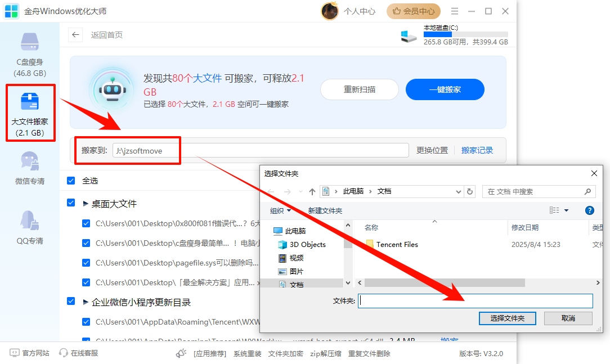This screenshot has width=610, height=364.
Task: Open recent locations dropdown arrow
Action: click(x=300, y=191)
